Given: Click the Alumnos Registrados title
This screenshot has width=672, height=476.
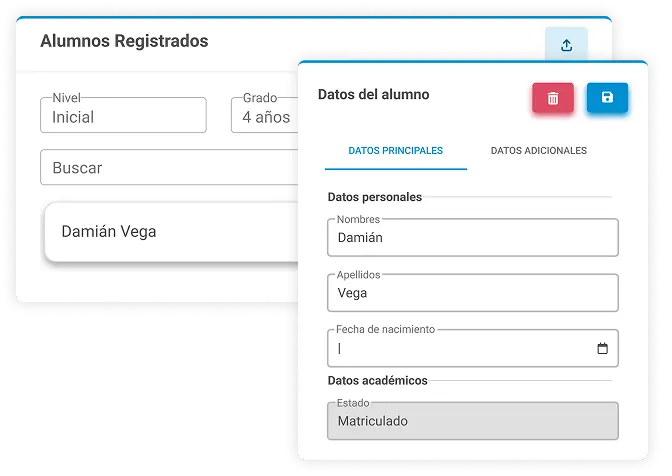Looking at the screenshot, I should [x=124, y=41].
